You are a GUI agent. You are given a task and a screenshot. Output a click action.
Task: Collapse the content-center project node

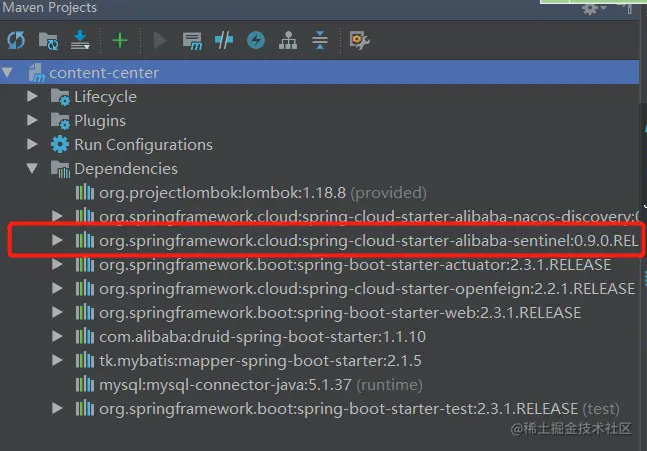click(7, 73)
